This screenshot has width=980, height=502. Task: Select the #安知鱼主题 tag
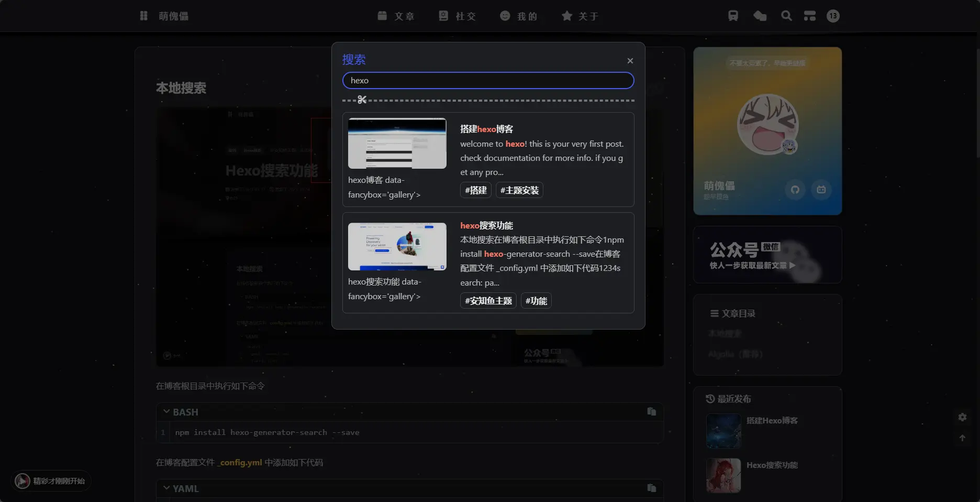click(488, 301)
